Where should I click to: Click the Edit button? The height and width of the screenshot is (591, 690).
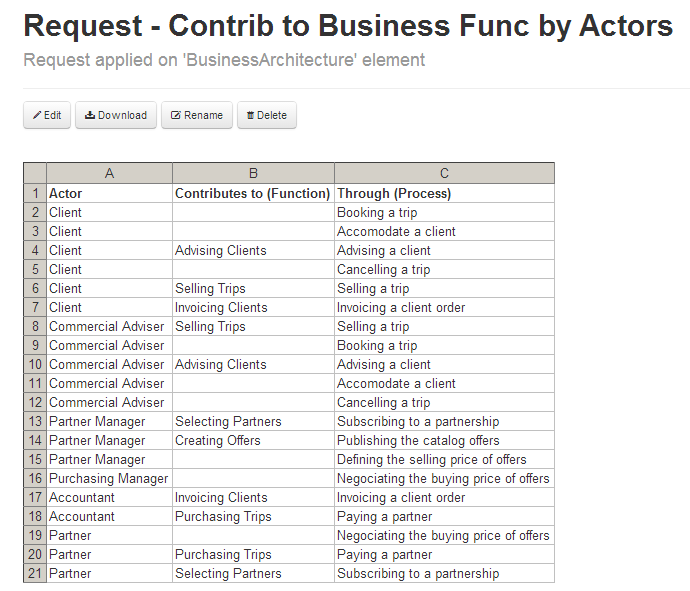pos(47,115)
